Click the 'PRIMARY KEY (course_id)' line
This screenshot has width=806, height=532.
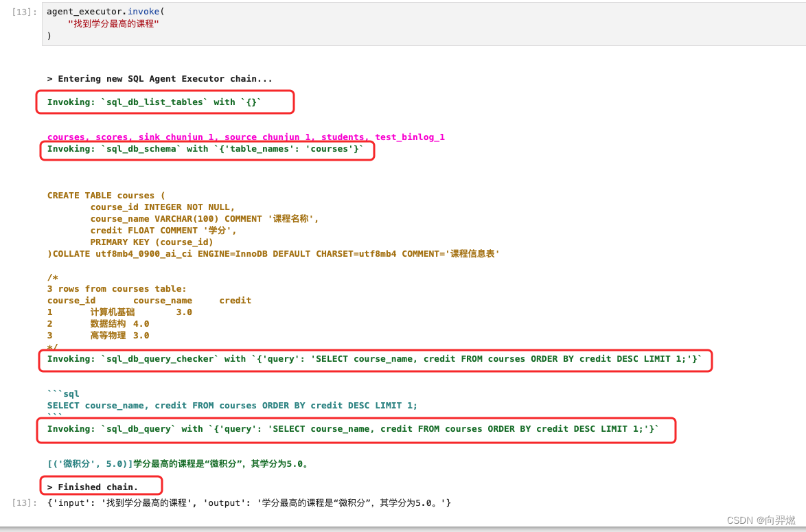coord(152,242)
